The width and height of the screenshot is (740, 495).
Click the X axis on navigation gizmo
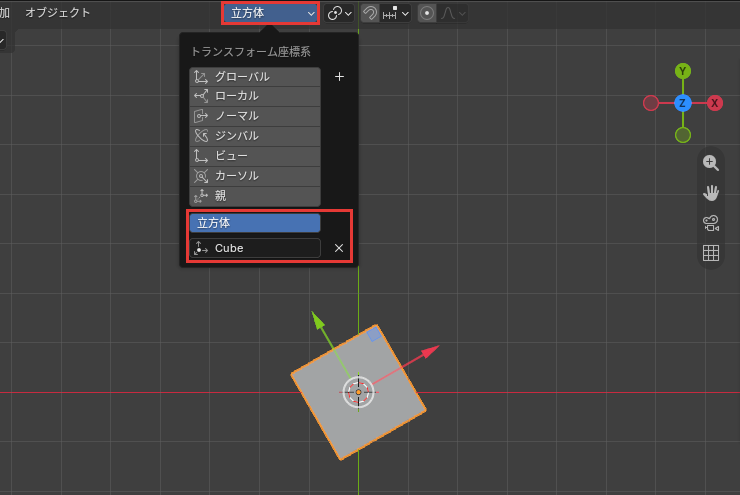[715, 103]
